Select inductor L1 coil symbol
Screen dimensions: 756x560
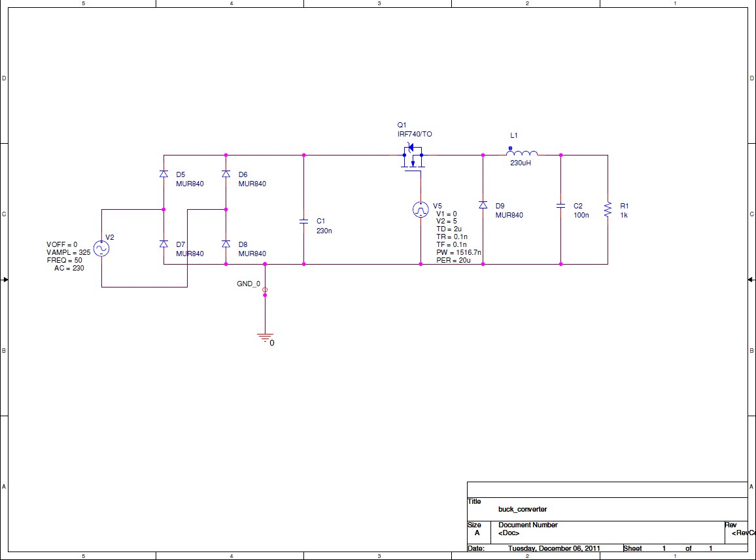click(x=522, y=153)
